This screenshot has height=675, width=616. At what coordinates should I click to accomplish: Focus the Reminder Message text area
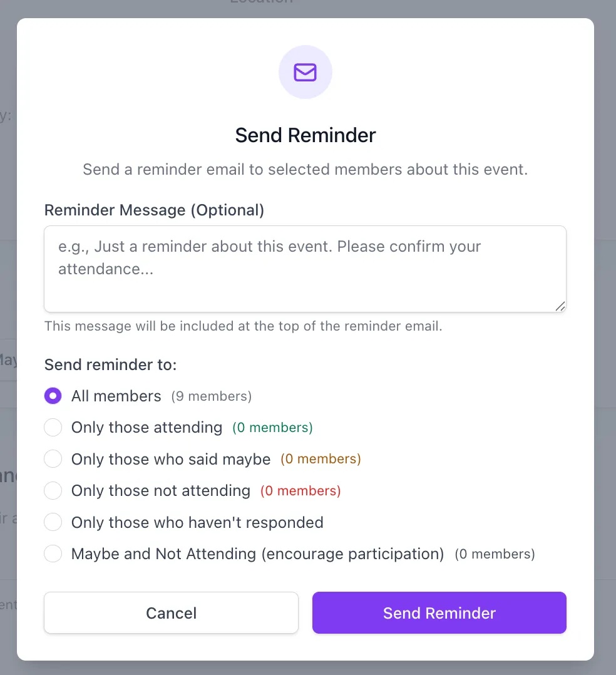[x=305, y=269]
